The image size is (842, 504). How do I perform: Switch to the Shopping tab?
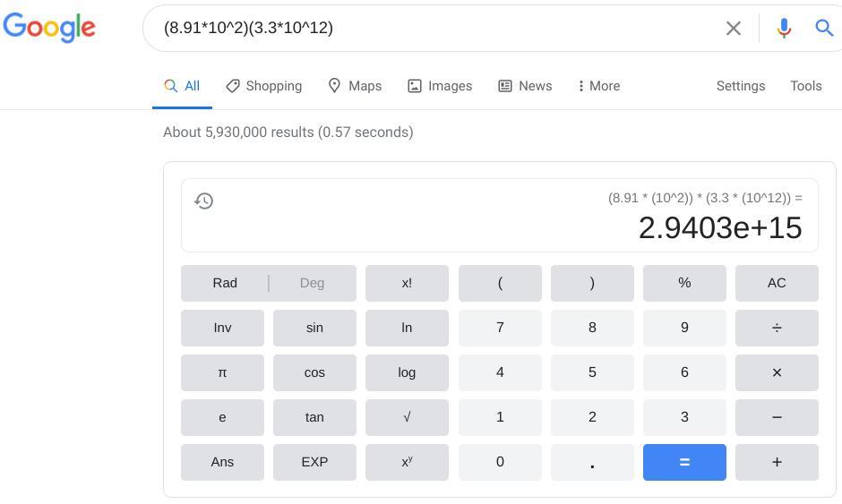264,86
